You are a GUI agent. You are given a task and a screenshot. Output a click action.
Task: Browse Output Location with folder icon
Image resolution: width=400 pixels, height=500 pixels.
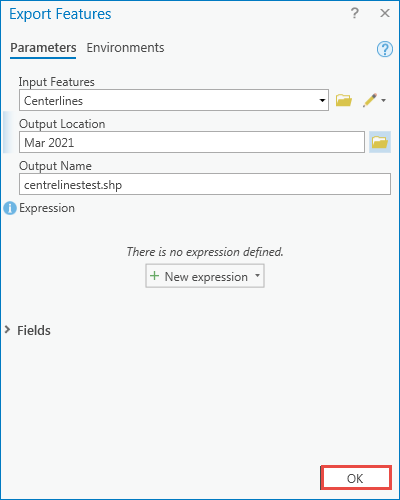coord(380,142)
